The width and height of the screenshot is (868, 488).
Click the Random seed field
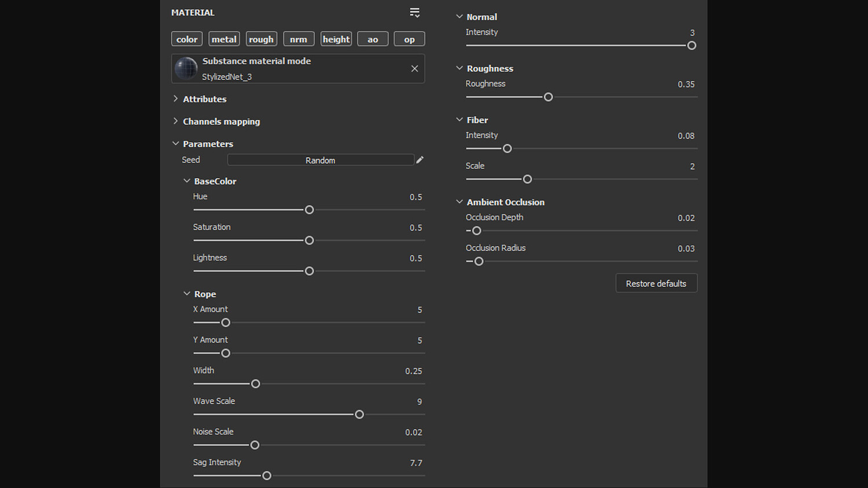[x=321, y=160]
